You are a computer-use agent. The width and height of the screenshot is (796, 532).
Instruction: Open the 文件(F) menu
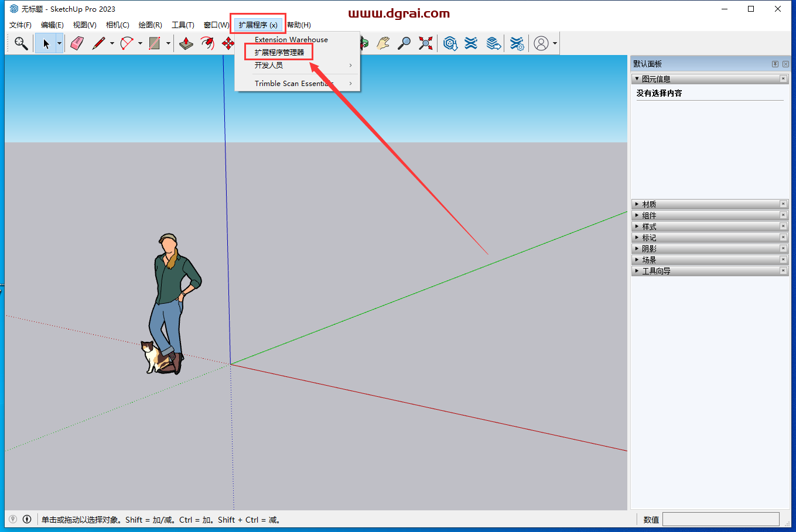(21, 25)
